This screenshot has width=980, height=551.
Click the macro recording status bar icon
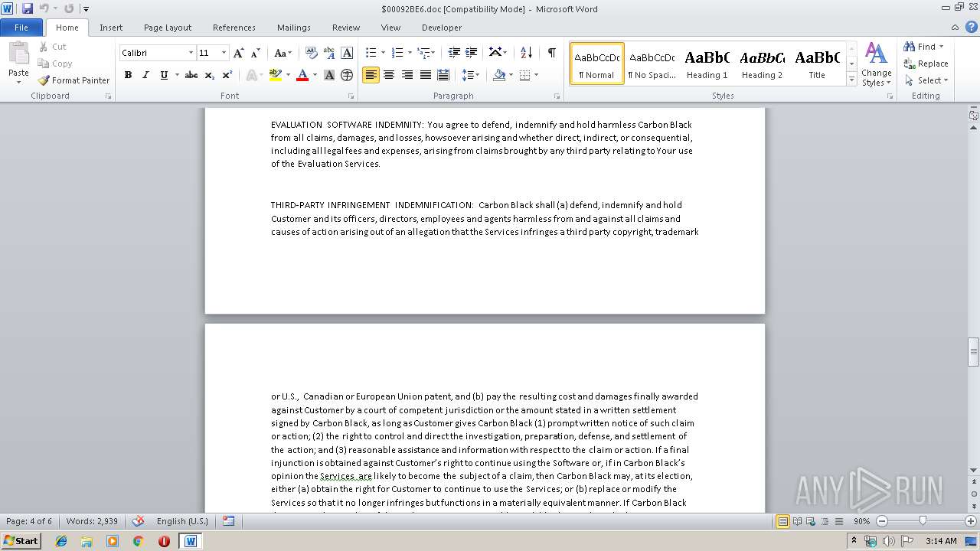click(228, 521)
